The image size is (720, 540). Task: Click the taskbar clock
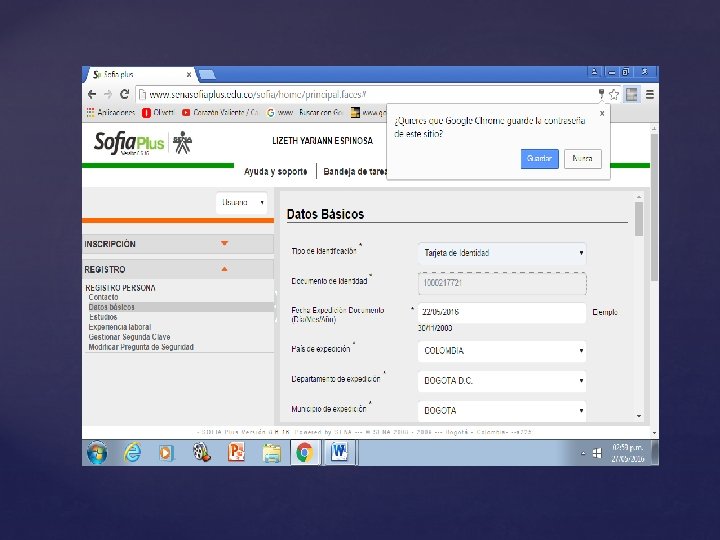pyautogui.click(x=627, y=453)
